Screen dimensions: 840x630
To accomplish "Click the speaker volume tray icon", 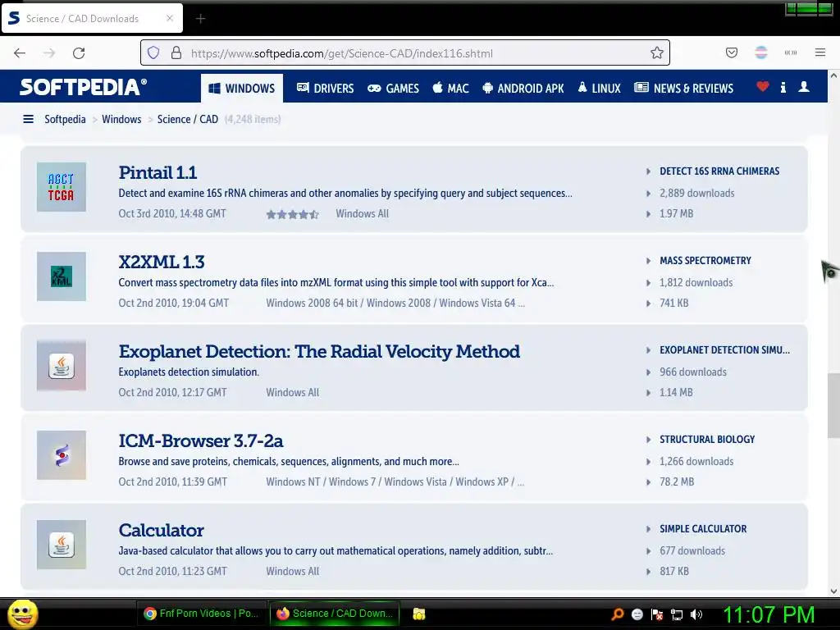I will pos(696,614).
